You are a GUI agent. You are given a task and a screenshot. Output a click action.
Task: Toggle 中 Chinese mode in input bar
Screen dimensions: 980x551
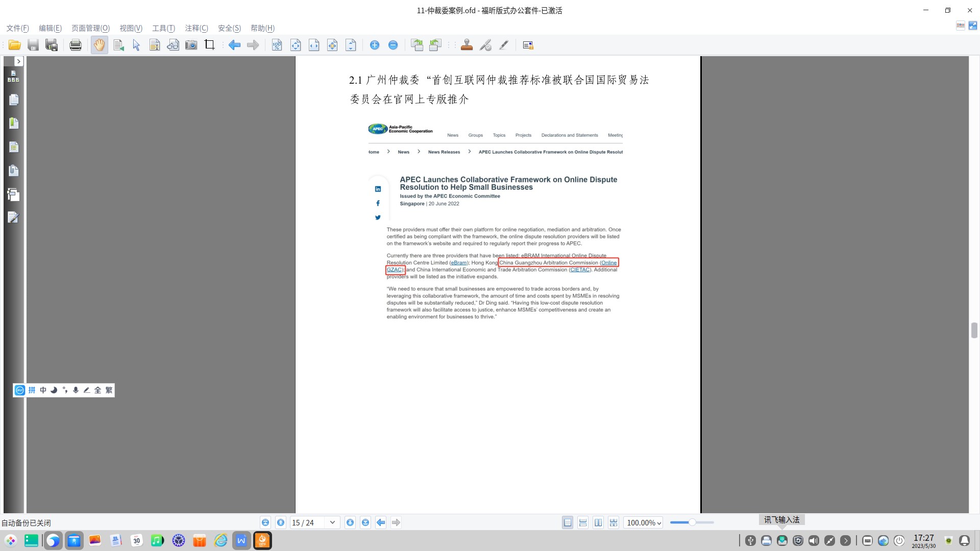point(43,390)
